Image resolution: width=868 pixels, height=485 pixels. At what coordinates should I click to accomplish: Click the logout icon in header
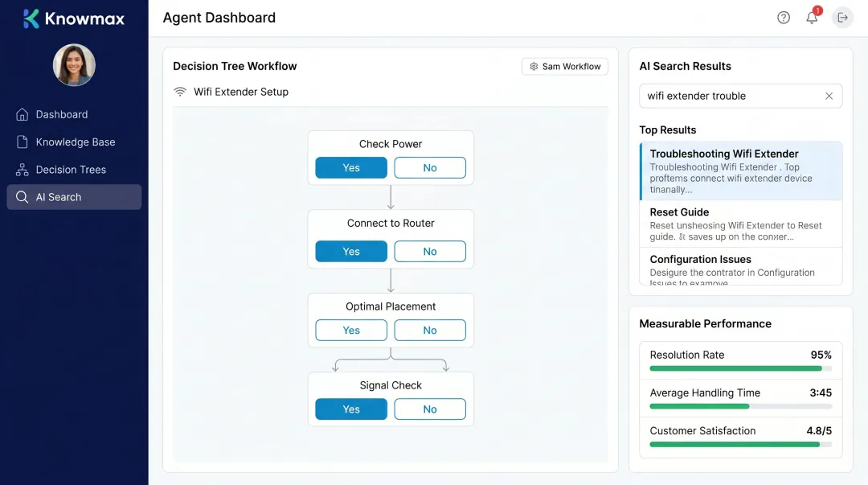point(842,18)
